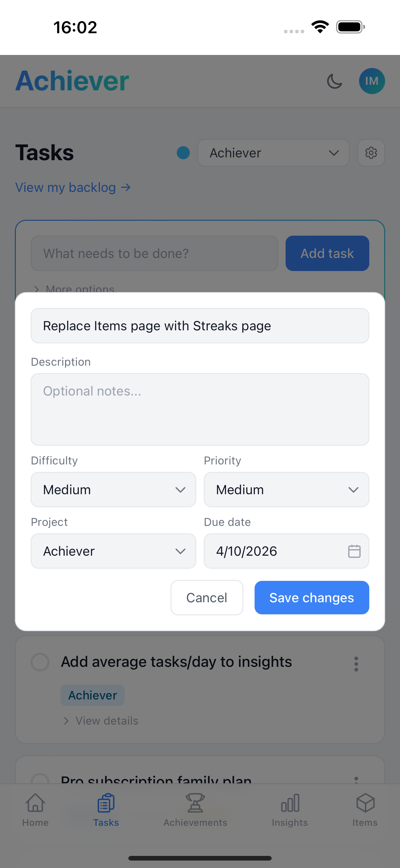Click the blue project color dot
Image resolution: width=400 pixels, height=868 pixels.
(183, 153)
